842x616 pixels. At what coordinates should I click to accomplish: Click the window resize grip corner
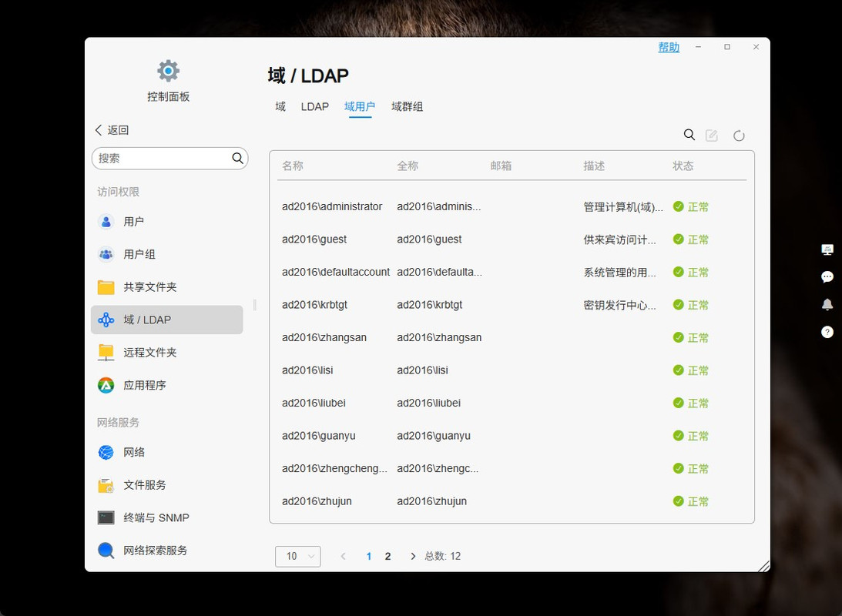[763, 565]
